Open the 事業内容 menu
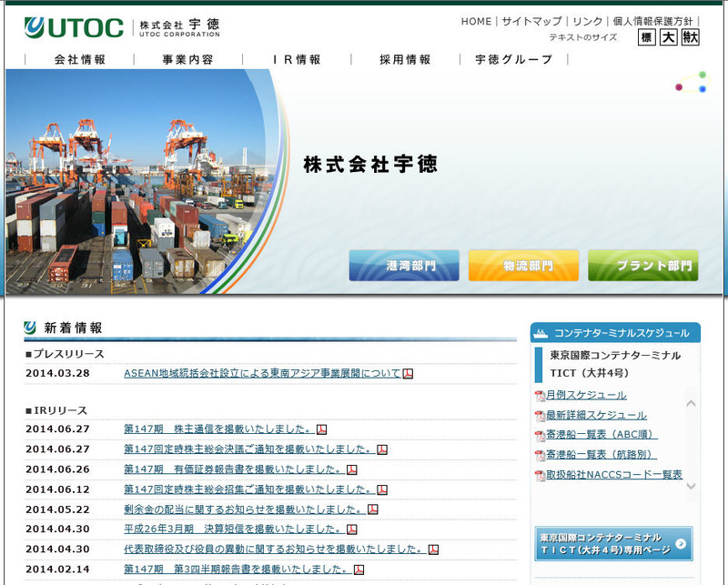 coord(188,59)
